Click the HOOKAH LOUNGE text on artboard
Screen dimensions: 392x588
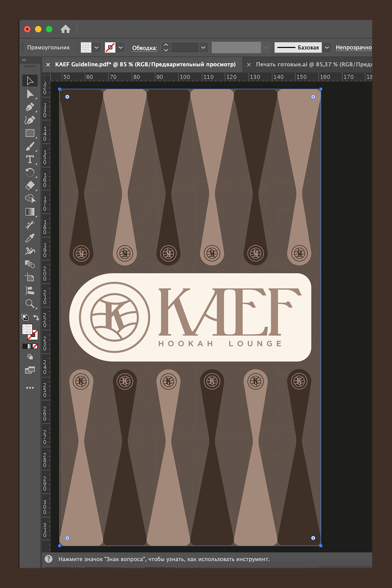pos(220,344)
